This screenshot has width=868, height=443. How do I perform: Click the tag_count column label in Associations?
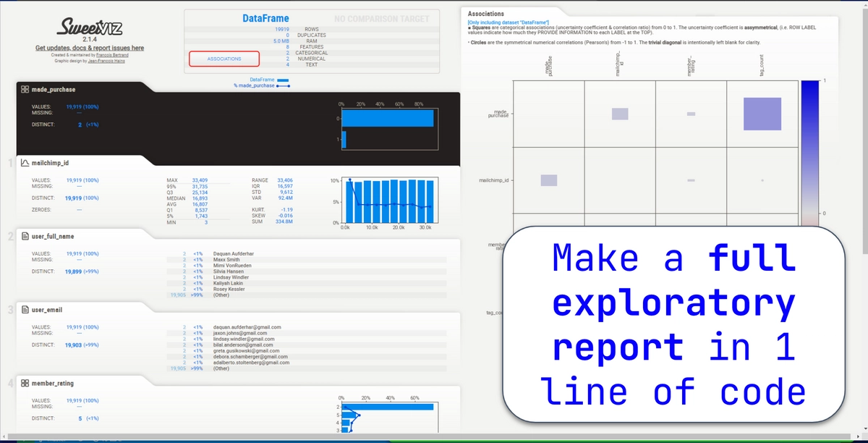[x=762, y=65]
